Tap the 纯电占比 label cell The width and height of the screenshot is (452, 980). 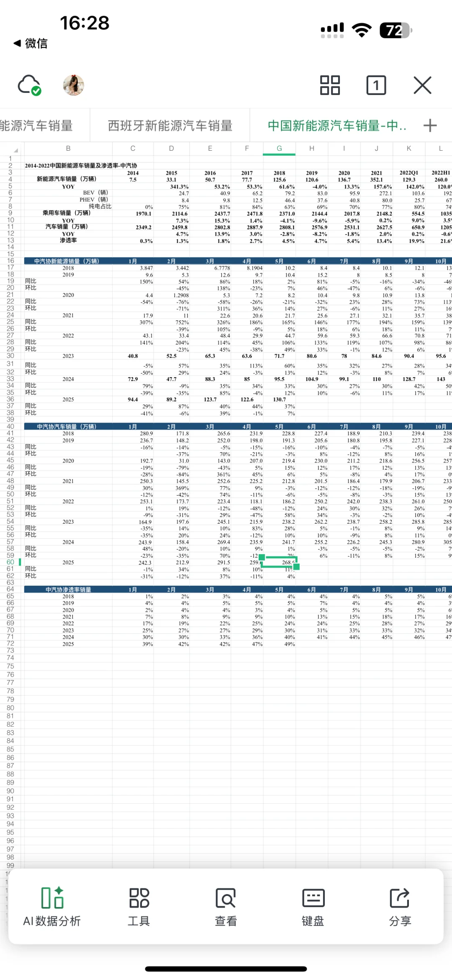click(100, 206)
